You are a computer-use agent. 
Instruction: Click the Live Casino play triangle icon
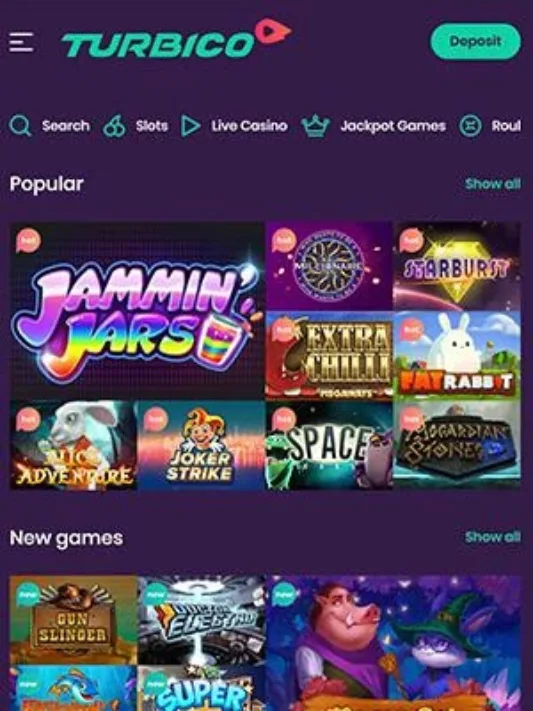pyautogui.click(x=190, y=126)
